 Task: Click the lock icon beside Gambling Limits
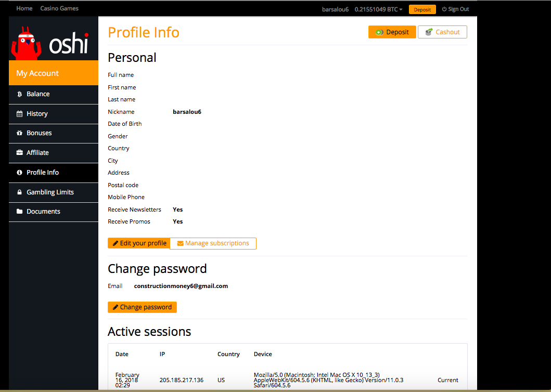(20, 192)
